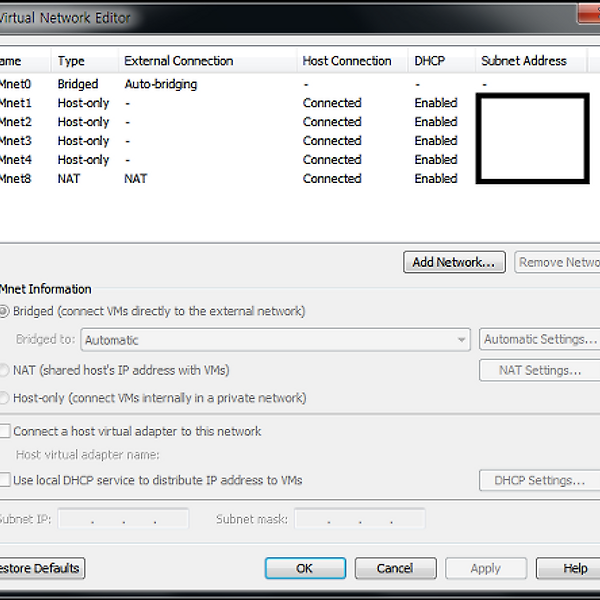The width and height of the screenshot is (600, 600).
Task: Close the Virtual Network Editor window
Action: point(588,15)
